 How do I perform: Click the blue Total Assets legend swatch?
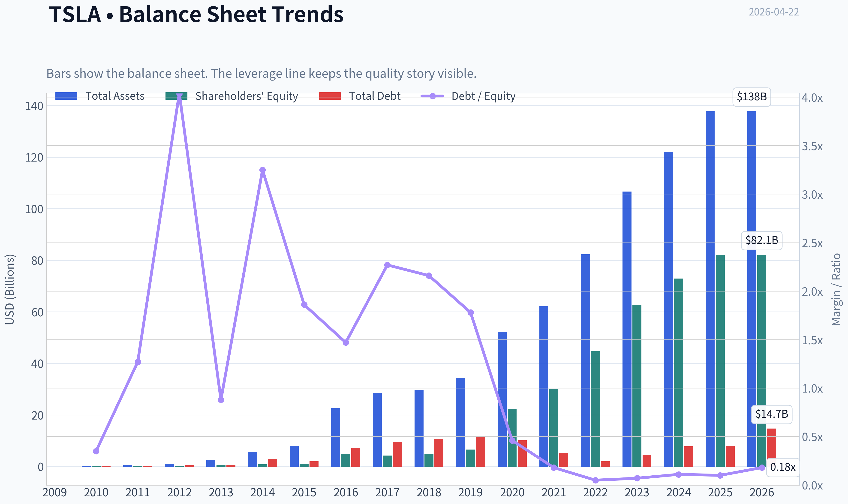pos(66,96)
